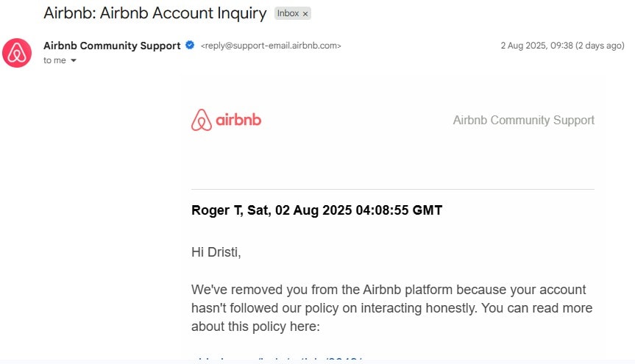Click the blue verified sender badge
The image size is (635, 364).
(190, 46)
